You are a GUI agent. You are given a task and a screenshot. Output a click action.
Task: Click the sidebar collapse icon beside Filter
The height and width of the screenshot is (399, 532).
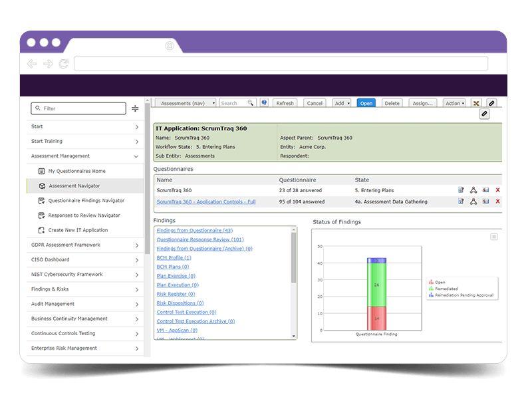135,108
